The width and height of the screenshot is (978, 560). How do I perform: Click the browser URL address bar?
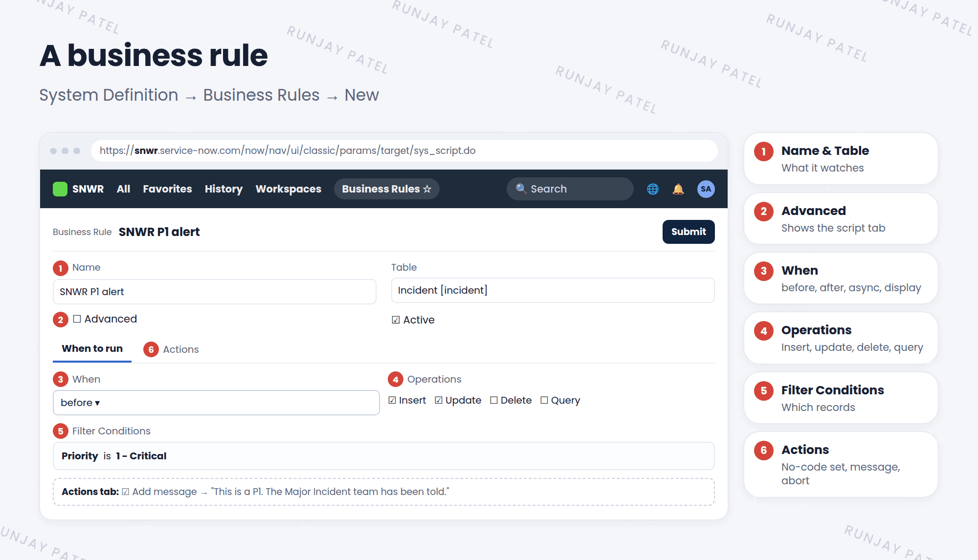coord(404,151)
